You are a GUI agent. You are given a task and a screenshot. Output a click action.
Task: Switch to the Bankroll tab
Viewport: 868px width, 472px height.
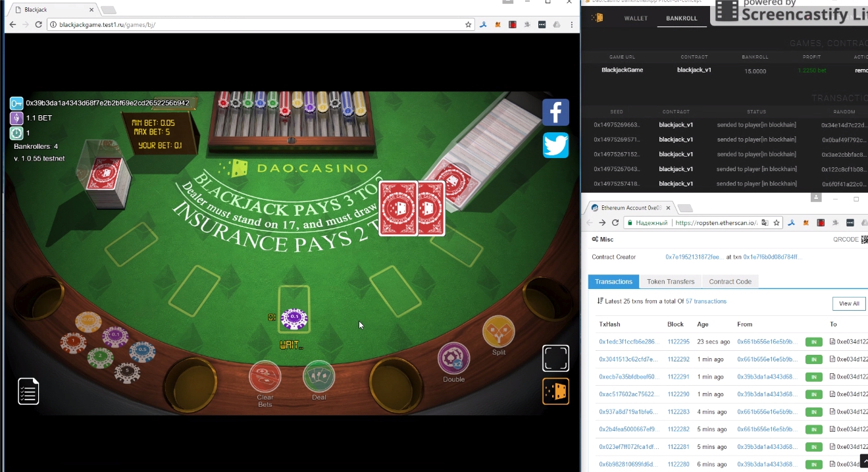(x=682, y=18)
